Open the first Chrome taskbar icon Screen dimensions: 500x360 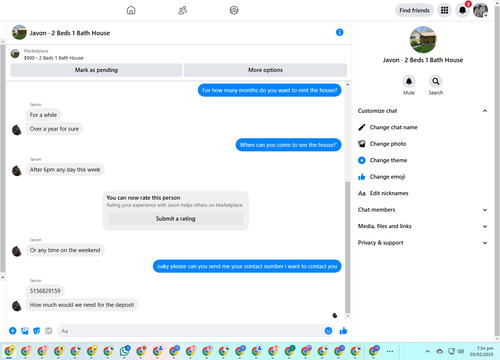(9, 351)
